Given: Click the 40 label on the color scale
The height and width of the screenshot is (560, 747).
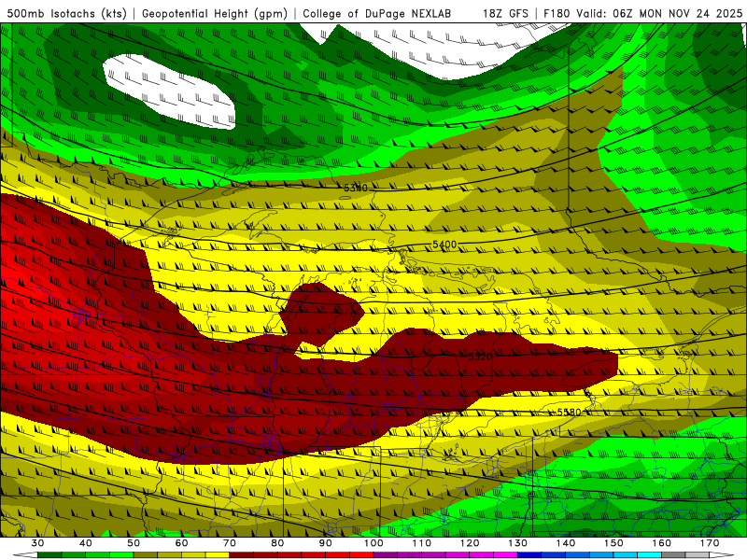Looking at the screenshot, I should coord(86,543).
